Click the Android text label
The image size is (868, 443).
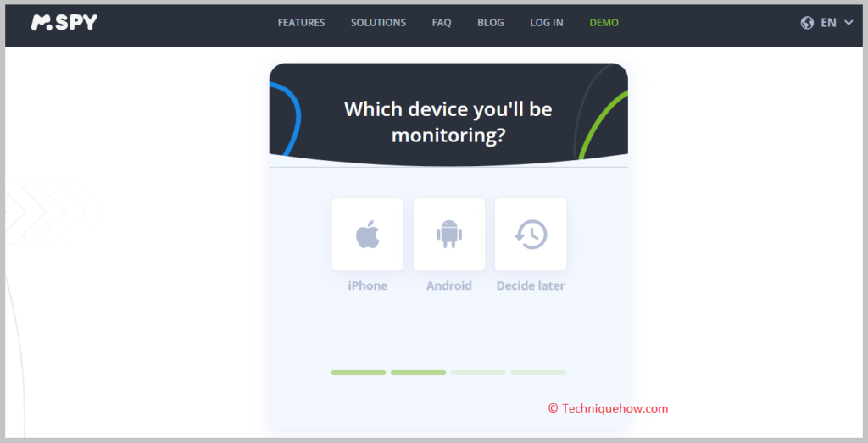(x=449, y=286)
